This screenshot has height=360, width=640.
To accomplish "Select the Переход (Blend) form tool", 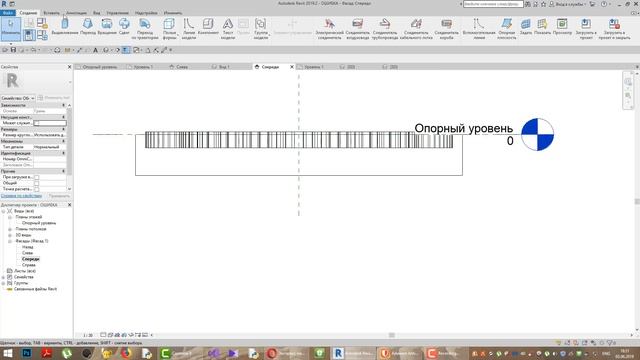I will 87,27.
